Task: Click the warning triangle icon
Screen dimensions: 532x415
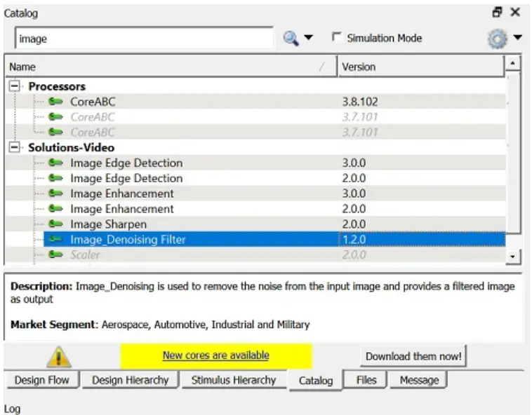Action: pos(58,356)
